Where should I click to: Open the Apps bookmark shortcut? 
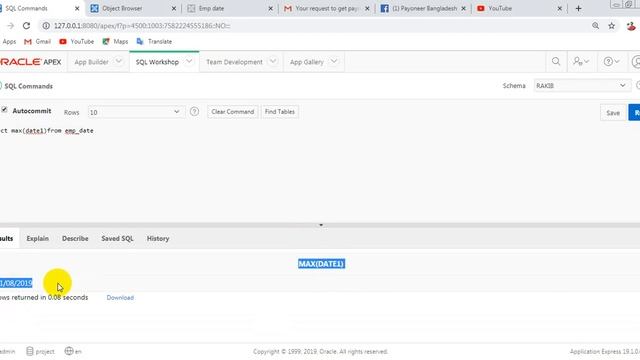9,41
